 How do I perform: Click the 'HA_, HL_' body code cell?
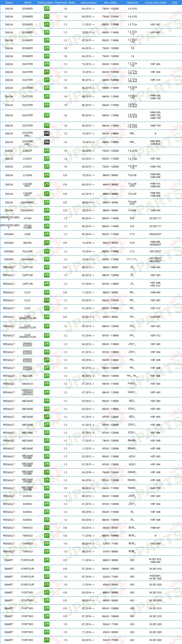click(x=132, y=376)
